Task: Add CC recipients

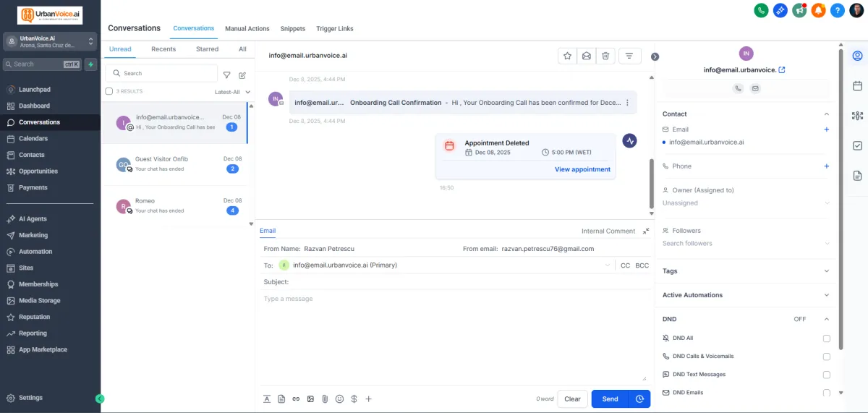Action: tap(626, 265)
